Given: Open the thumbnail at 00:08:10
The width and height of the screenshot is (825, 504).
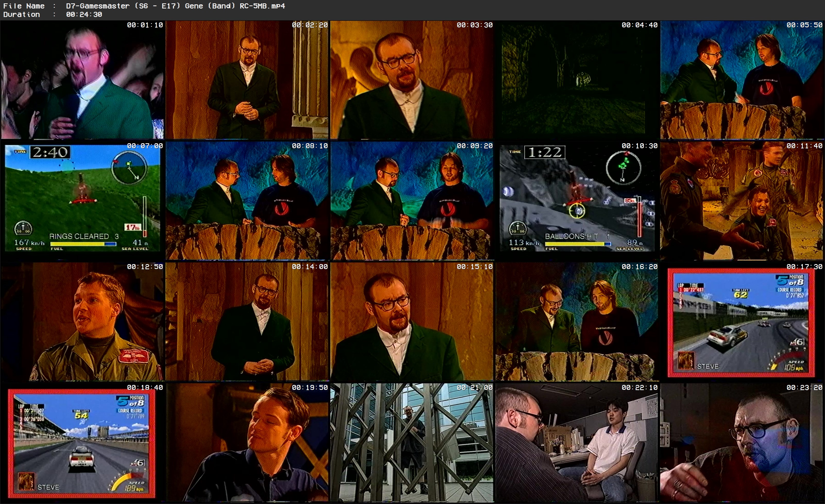Looking at the screenshot, I should 247,200.
